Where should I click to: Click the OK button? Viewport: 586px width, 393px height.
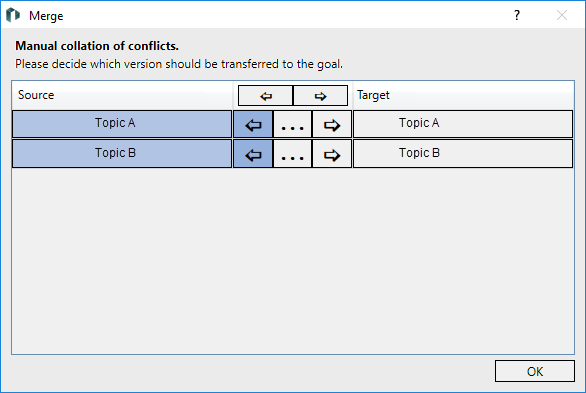[535, 371]
